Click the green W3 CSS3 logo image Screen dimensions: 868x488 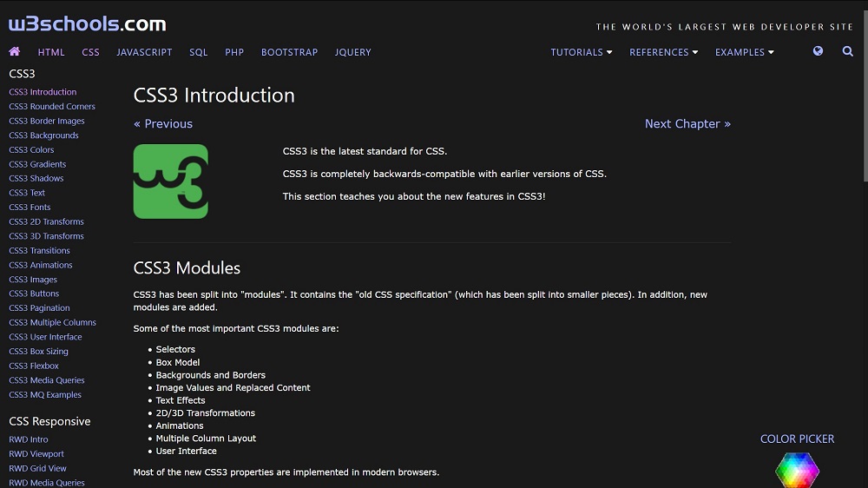tap(171, 181)
